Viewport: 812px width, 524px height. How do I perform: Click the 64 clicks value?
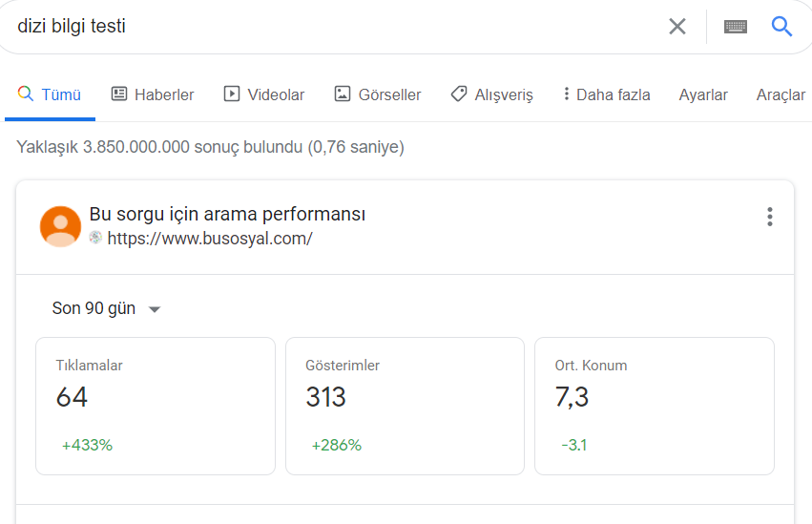pos(72,397)
